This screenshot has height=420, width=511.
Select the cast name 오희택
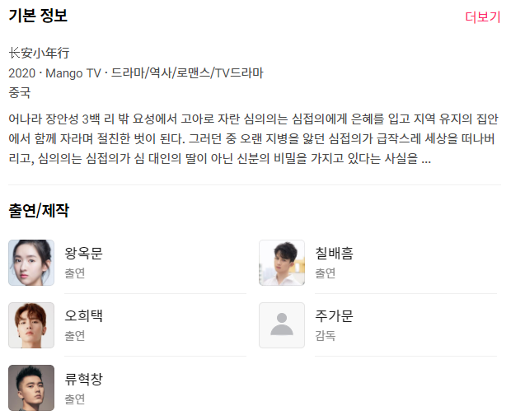click(83, 315)
